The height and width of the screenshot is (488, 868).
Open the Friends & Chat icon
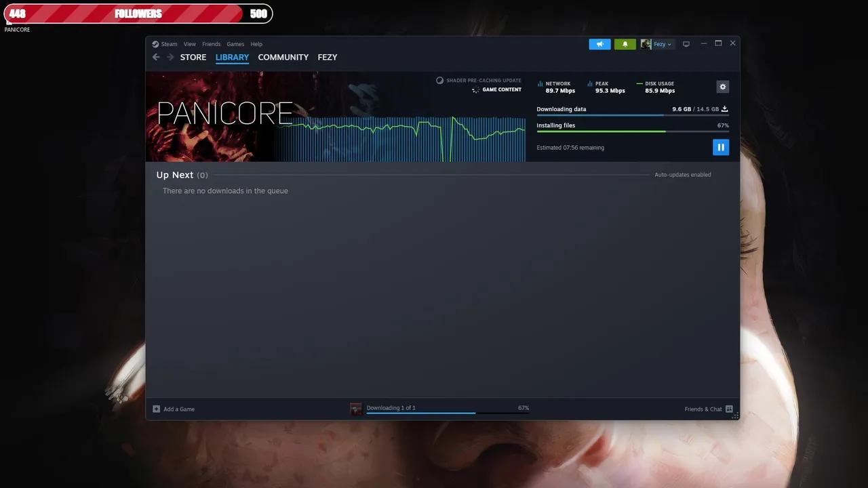pyautogui.click(x=729, y=409)
